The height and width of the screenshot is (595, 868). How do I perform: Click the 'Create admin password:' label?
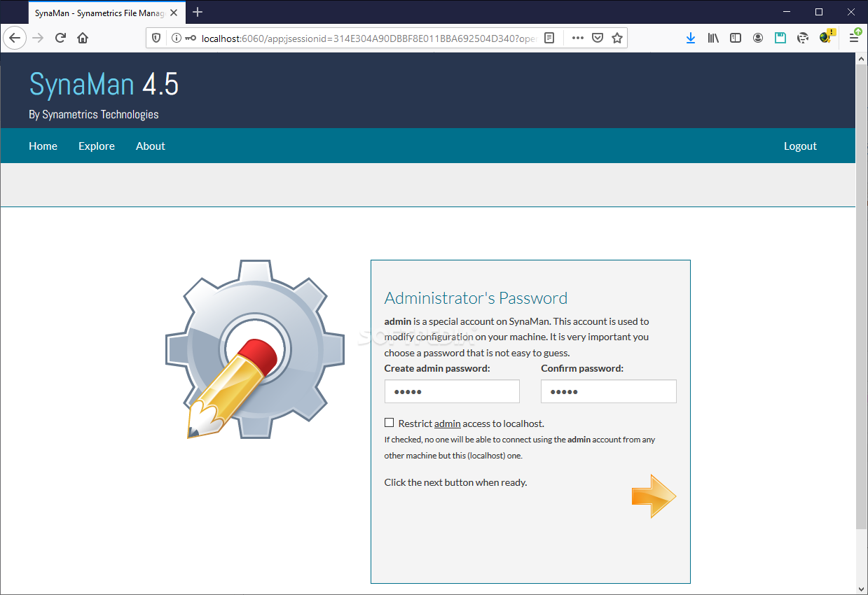437,368
